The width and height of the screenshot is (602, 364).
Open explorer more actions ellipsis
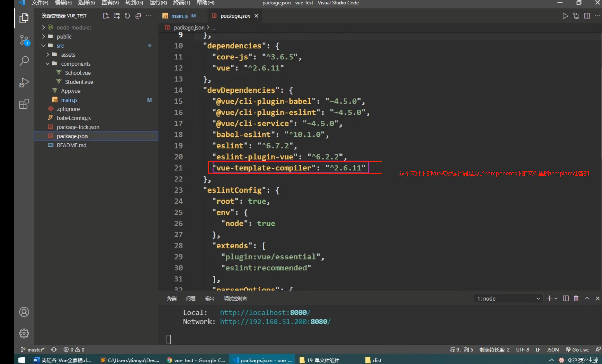click(x=149, y=16)
